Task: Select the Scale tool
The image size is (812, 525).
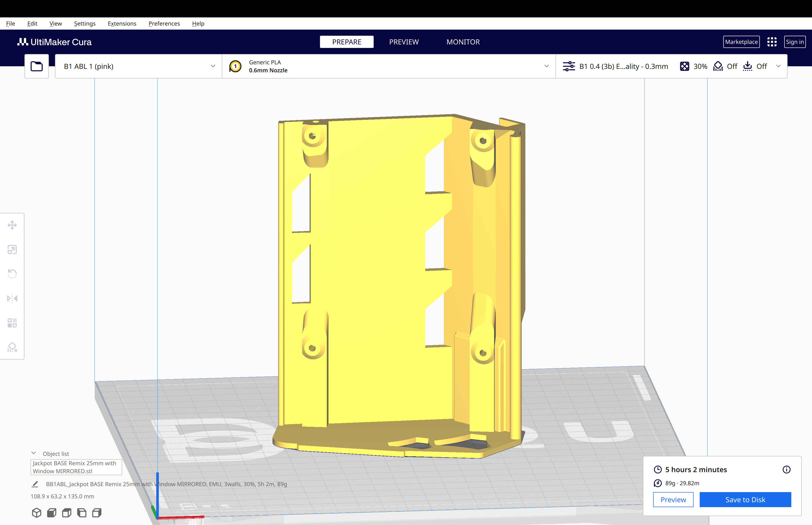Action: pyautogui.click(x=12, y=249)
